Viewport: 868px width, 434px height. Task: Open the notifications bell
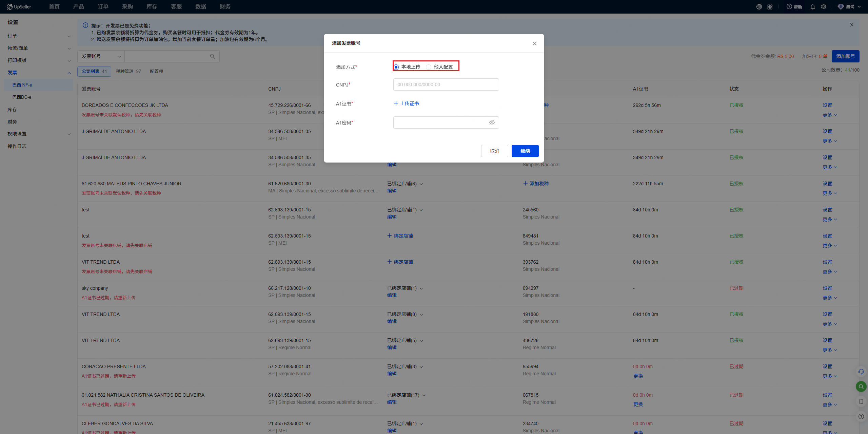pos(812,7)
